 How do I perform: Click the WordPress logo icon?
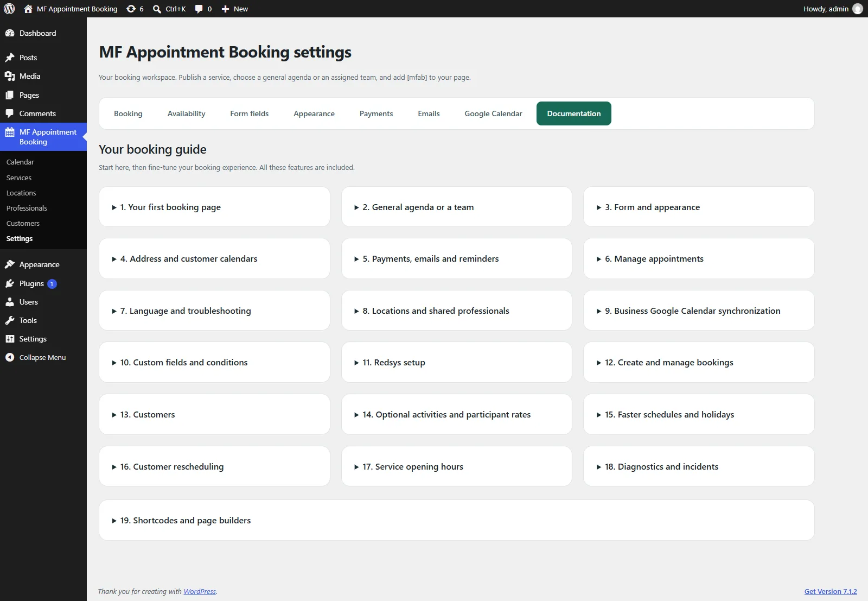pyautogui.click(x=9, y=9)
